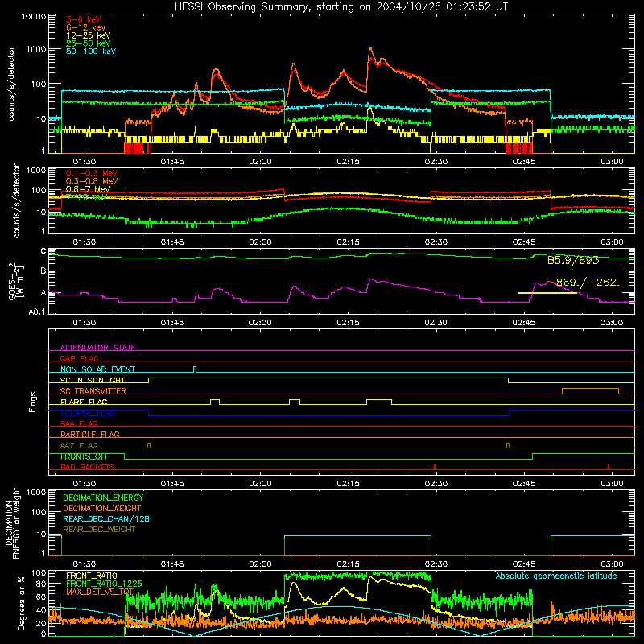644x644 pixels.
Task: Click the 'PARTICLE_FLAG' label
Action: pos(90,435)
